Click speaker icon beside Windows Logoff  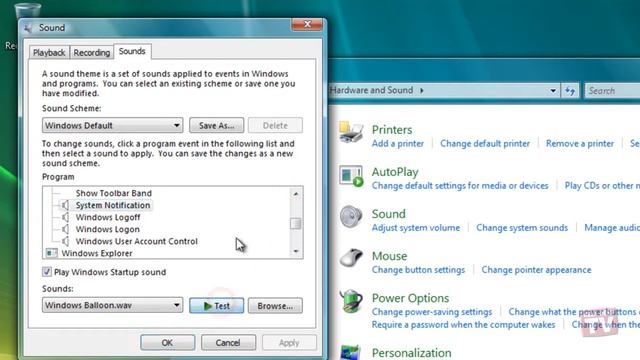coord(65,217)
